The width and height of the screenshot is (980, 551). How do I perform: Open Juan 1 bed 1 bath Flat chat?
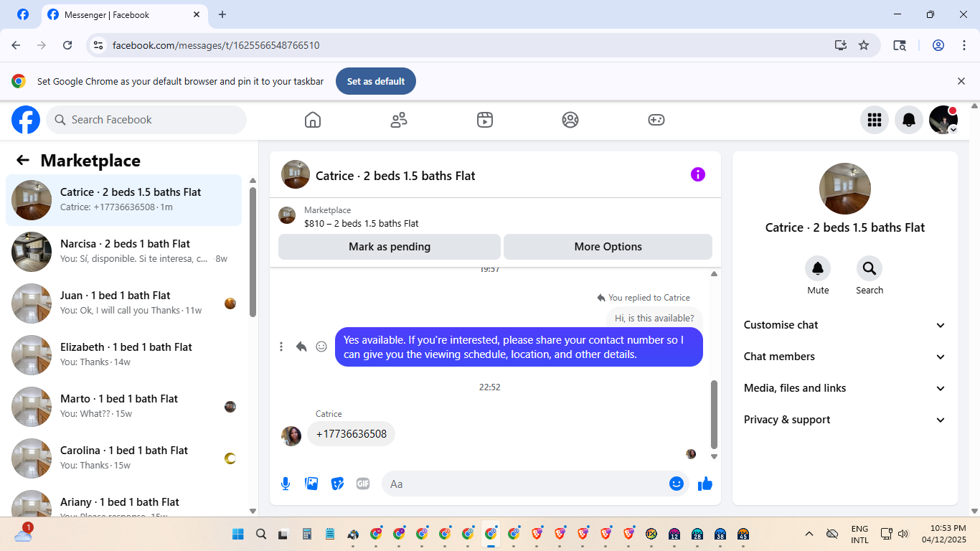[124, 303]
